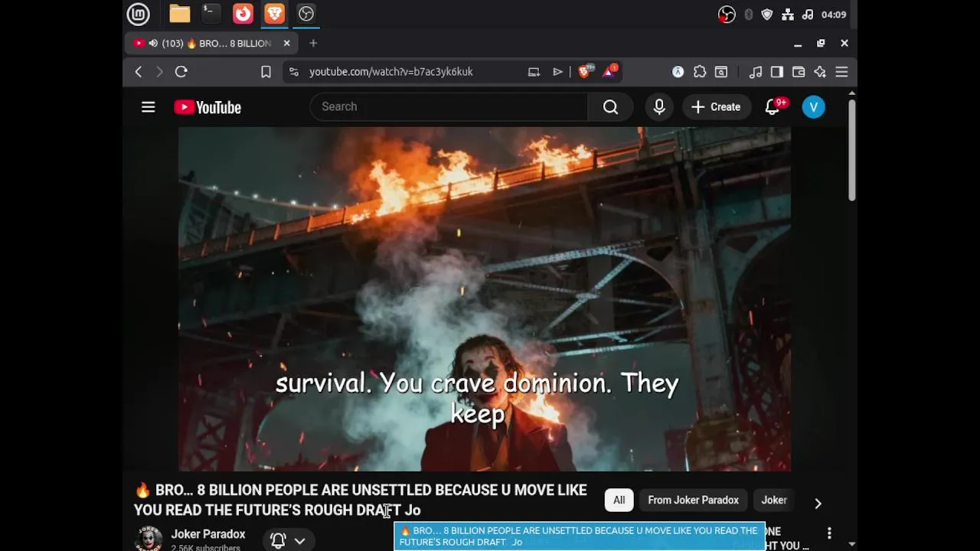Go to YouTube home via logo
The width and height of the screenshot is (980, 551).
pyautogui.click(x=207, y=107)
